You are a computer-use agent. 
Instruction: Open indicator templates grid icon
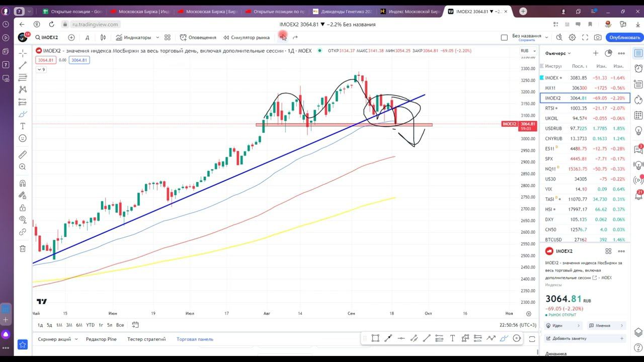(168, 37)
